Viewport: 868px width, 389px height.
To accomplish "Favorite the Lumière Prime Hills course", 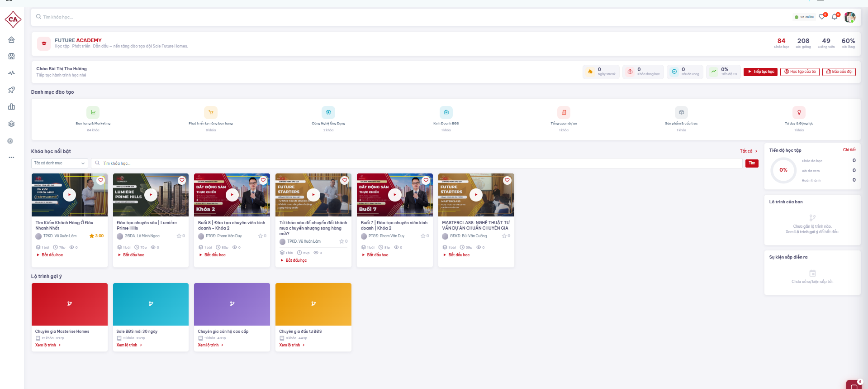I will (182, 180).
